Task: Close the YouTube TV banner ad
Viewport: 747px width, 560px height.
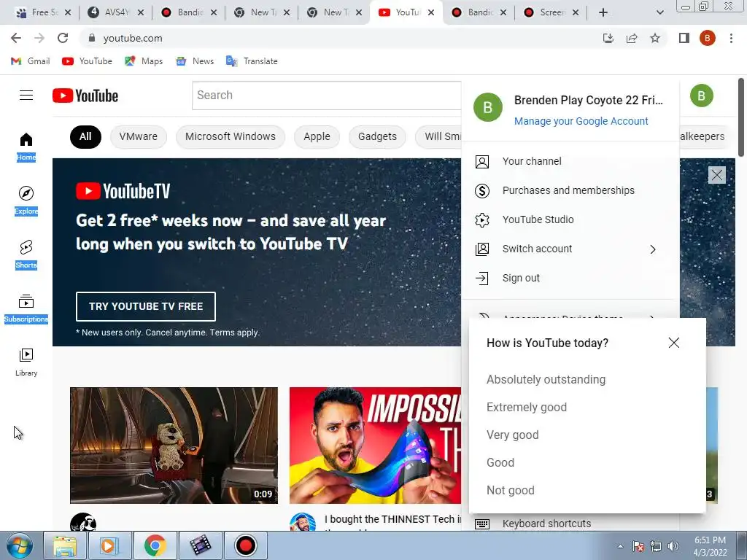Action: [x=716, y=175]
